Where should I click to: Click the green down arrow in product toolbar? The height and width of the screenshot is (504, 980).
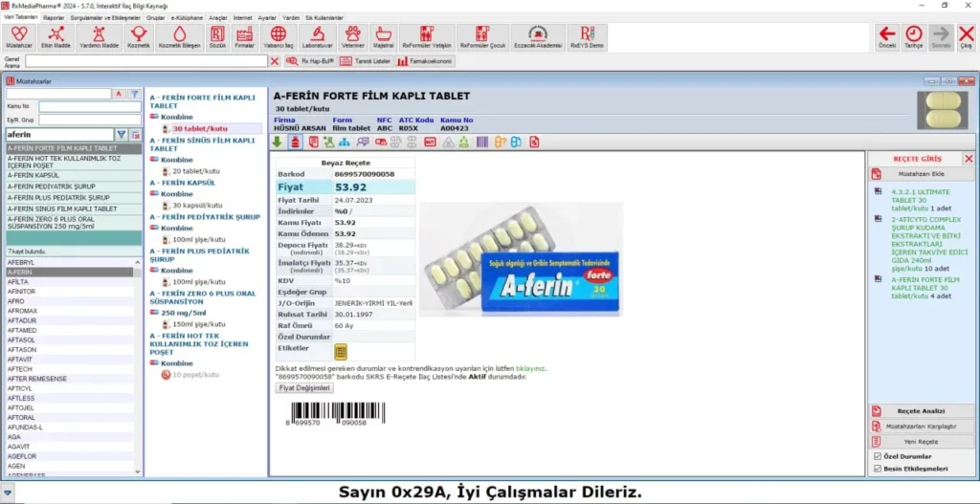point(277,142)
